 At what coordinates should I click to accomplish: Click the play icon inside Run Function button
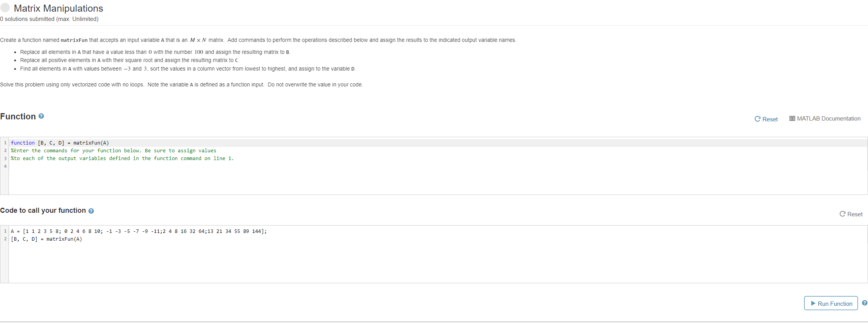tap(814, 303)
